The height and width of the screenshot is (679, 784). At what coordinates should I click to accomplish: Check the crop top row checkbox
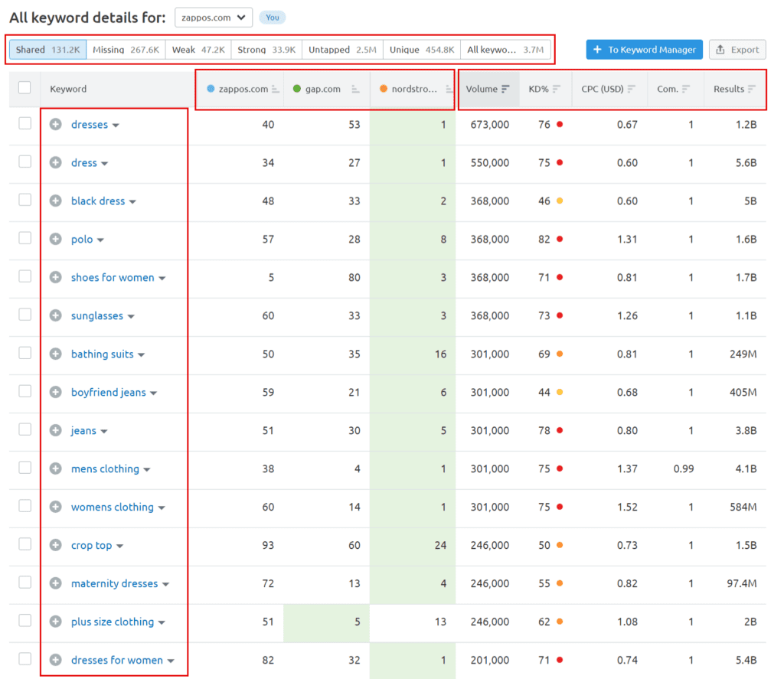tap(24, 544)
